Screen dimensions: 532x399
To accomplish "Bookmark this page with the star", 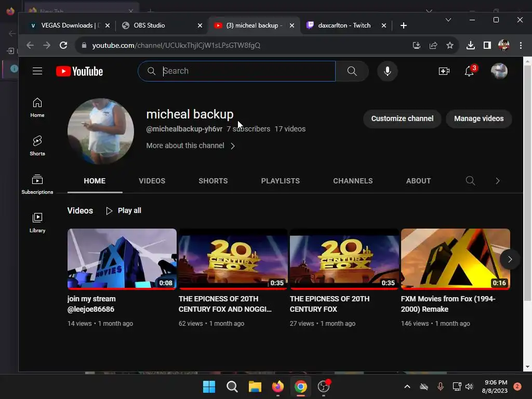I will coord(450,45).
